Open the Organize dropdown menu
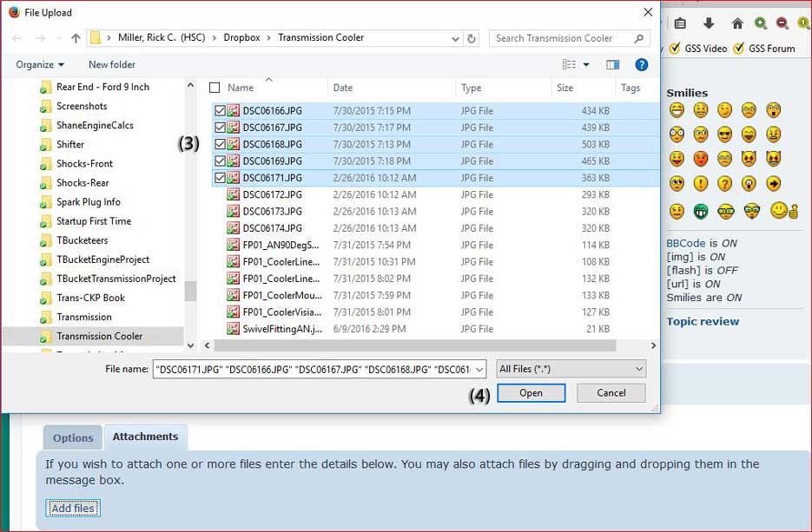The width and height of the screenshot is (812, 532). point(40,65)
